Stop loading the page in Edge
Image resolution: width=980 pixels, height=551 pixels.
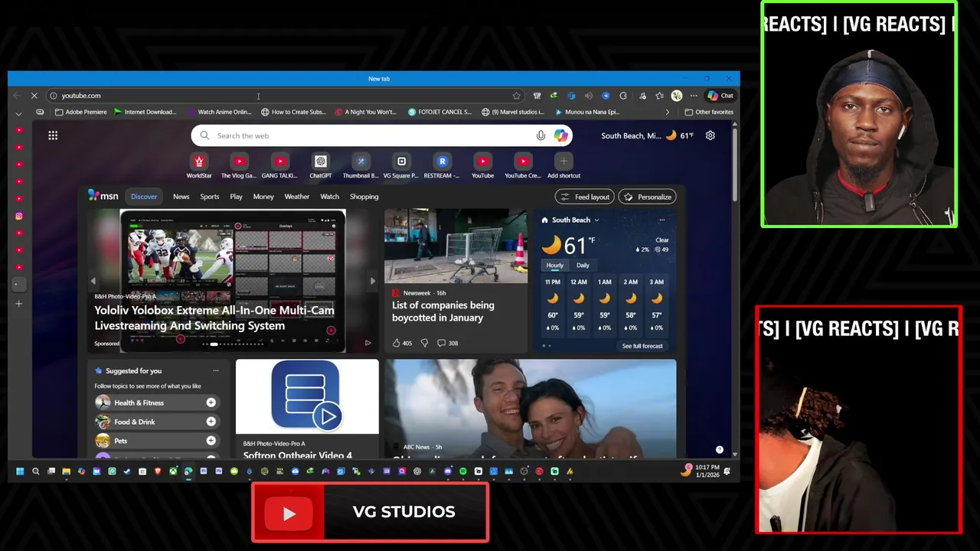(x=34, y=96)
